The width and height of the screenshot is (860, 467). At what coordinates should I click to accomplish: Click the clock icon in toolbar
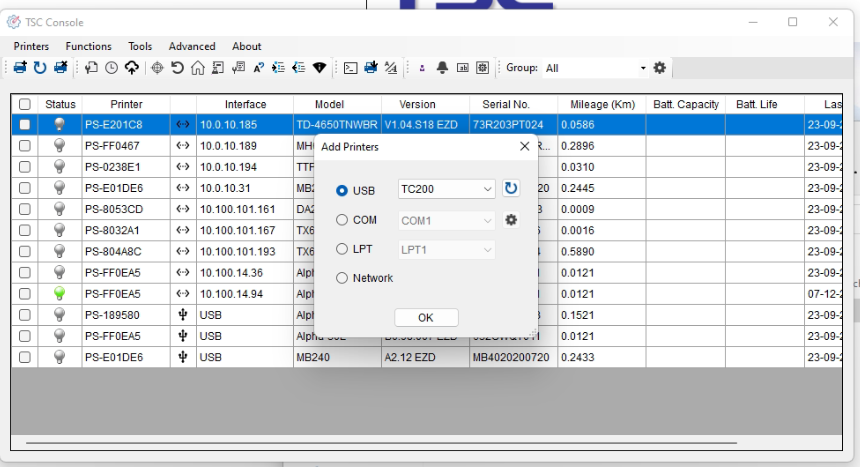click(111, 68)
